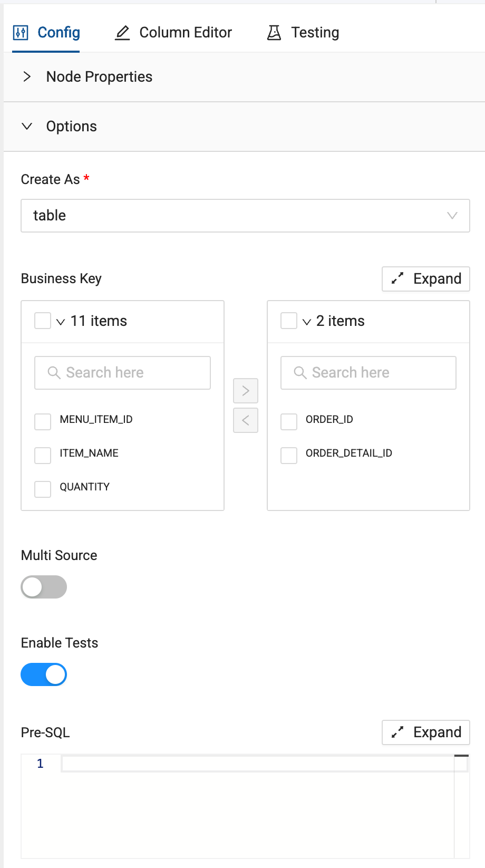This screenshot has width=485, height=868.
Task: Click line 1 of the Pre-SQL editor
Action: tap(257, 764)
